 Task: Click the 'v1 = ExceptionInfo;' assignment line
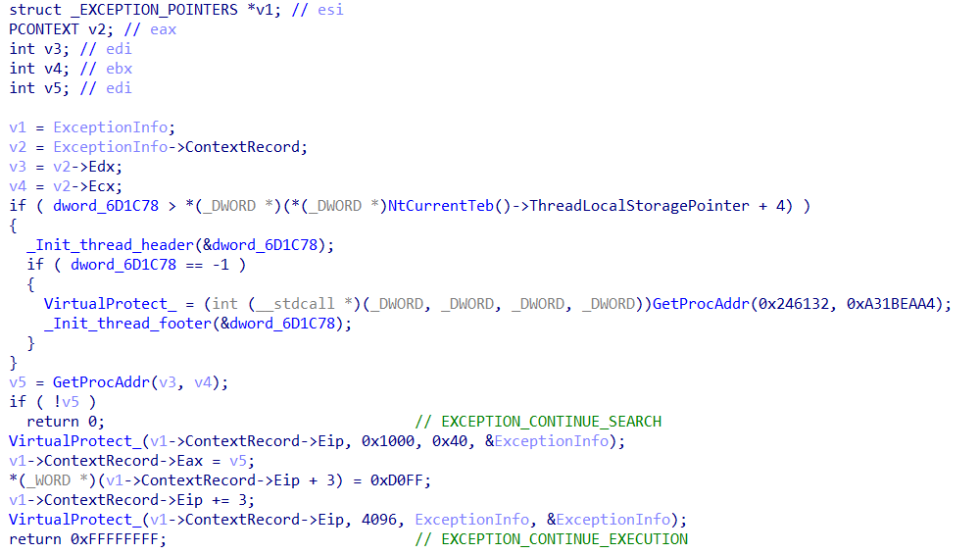92,127
